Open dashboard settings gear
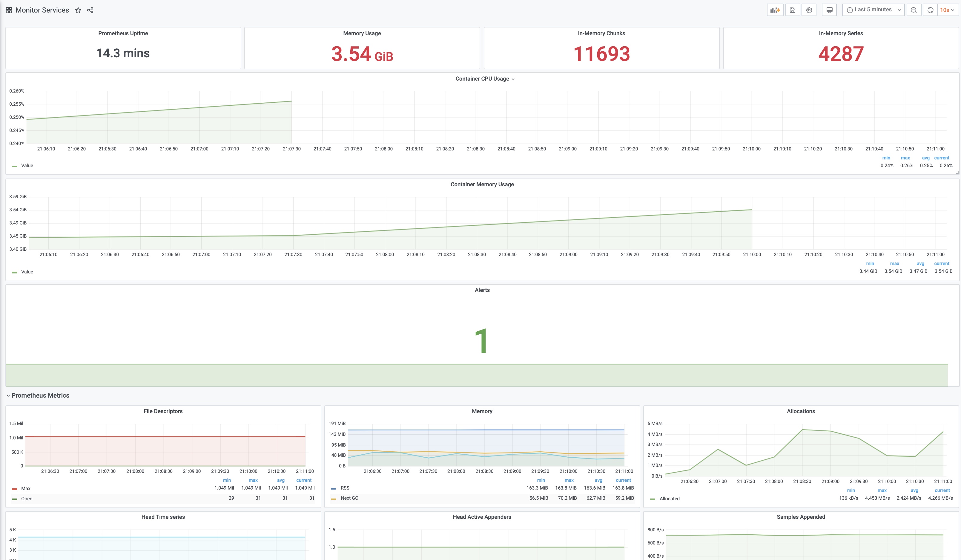The image size is (961, 560). coord(809,10)
